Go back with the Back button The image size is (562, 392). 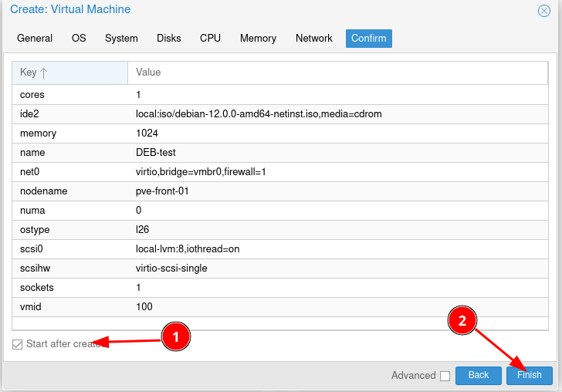tap(478, 375)
